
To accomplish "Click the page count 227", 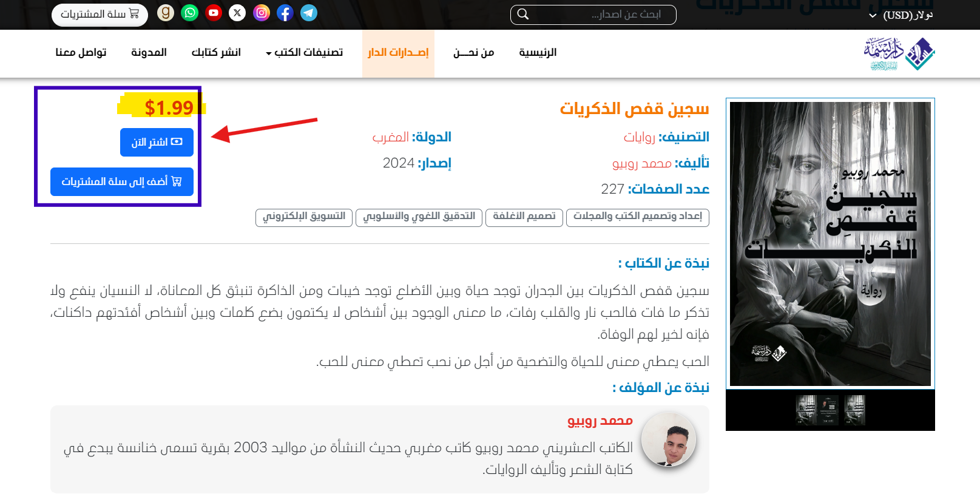I will 613,189.
